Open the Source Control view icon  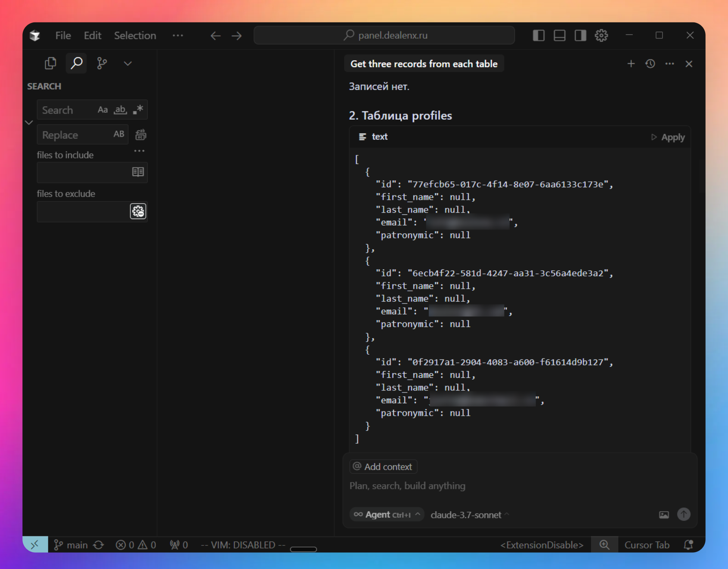[102, 63]
